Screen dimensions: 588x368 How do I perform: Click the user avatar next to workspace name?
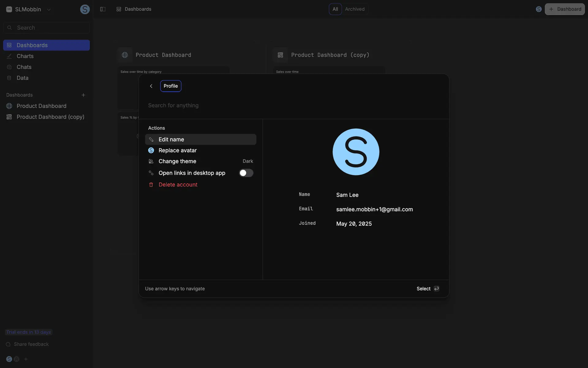(x=85, y=9)
